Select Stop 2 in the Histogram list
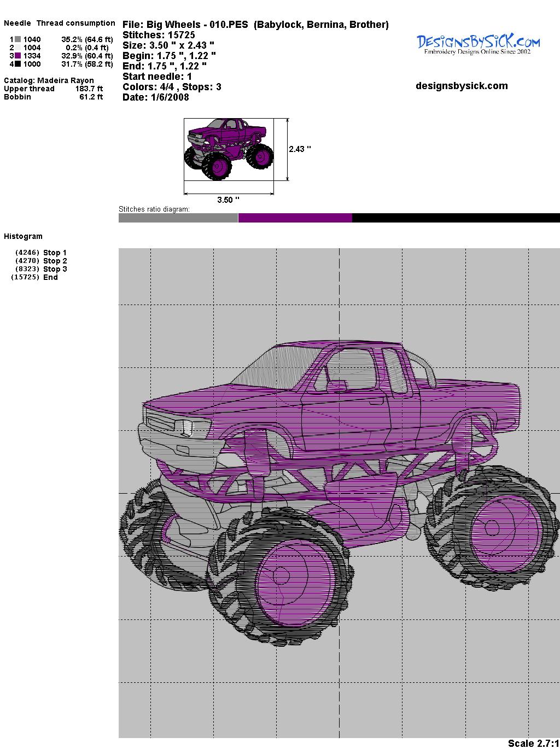This screenshot has width=560, height=749. (55, 261)
